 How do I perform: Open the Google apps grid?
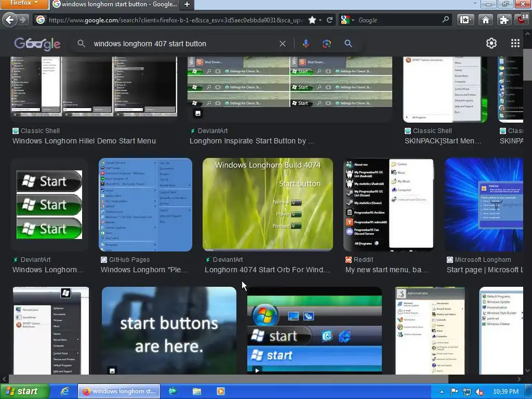click(515, 43)
